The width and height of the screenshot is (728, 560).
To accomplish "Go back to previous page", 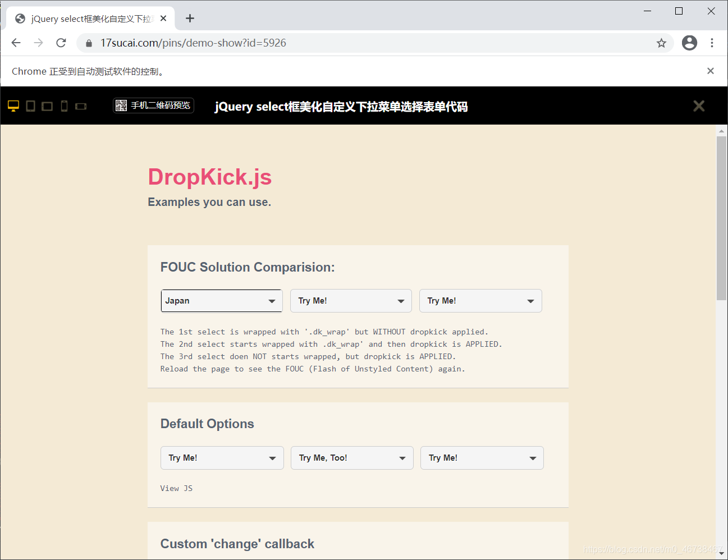I will click(16, 43).
